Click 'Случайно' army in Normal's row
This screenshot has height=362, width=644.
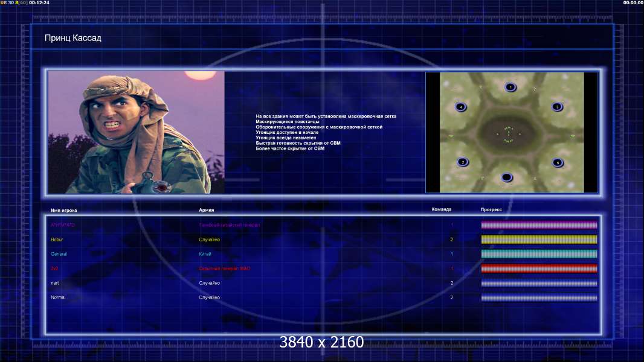(210, 297)
